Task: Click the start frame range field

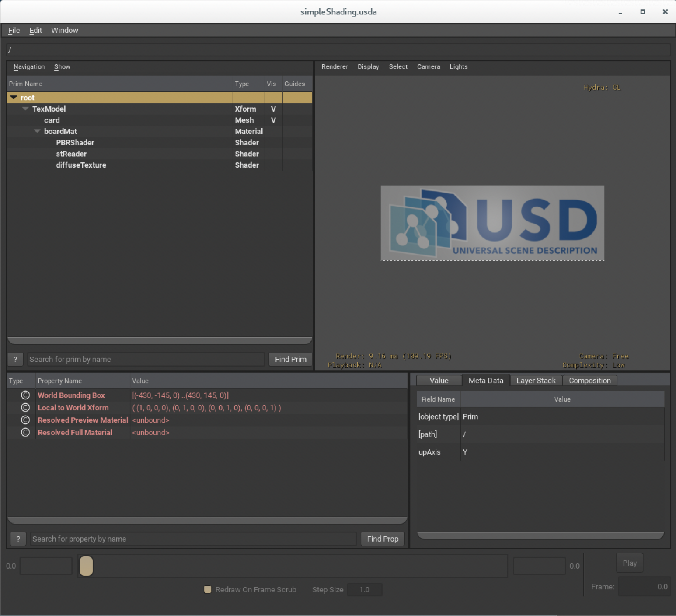Action: pos(46,566)
